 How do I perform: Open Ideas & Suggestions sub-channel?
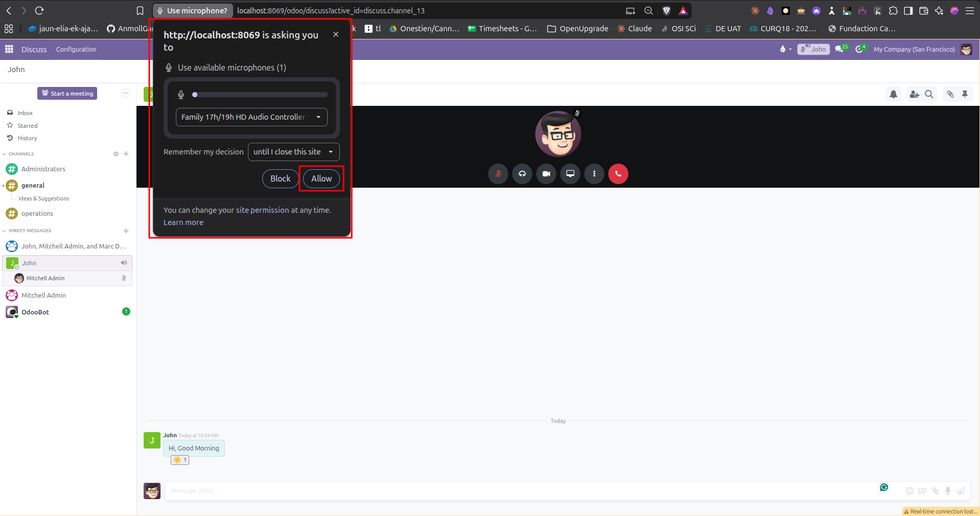point(43,198)
